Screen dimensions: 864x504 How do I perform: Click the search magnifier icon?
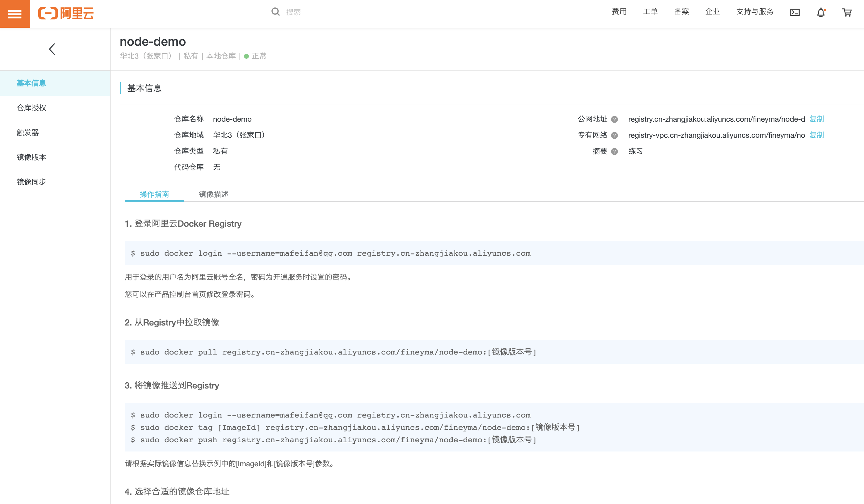tap(275, 12)
